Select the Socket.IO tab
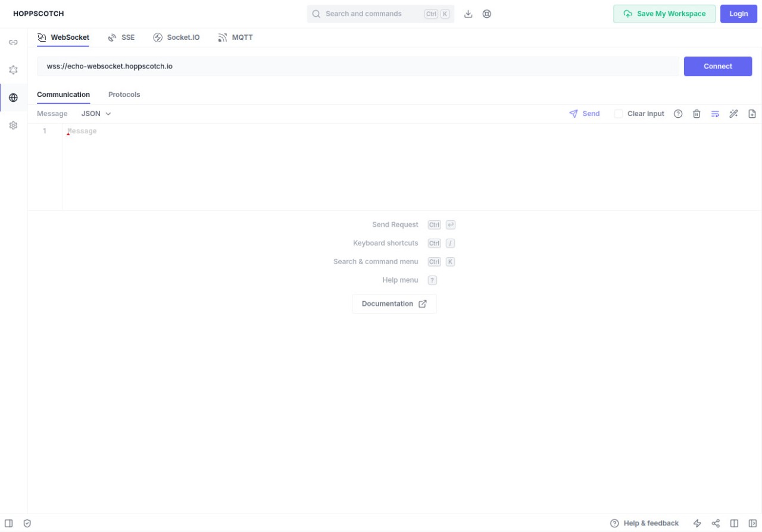Screen dimensions: 762x532 click(x=176, y=37)
